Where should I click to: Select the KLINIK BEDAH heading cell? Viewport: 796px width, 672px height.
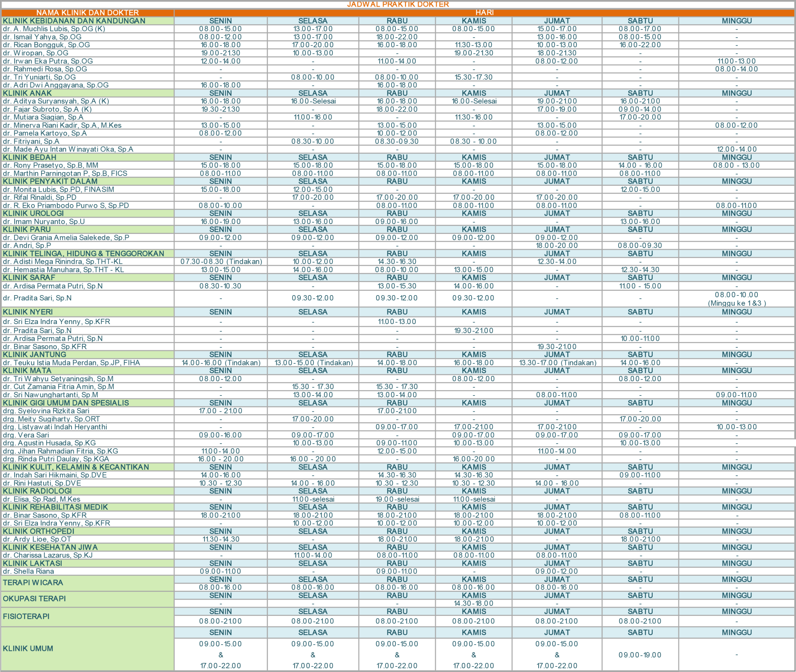click(x=29, y=157)
